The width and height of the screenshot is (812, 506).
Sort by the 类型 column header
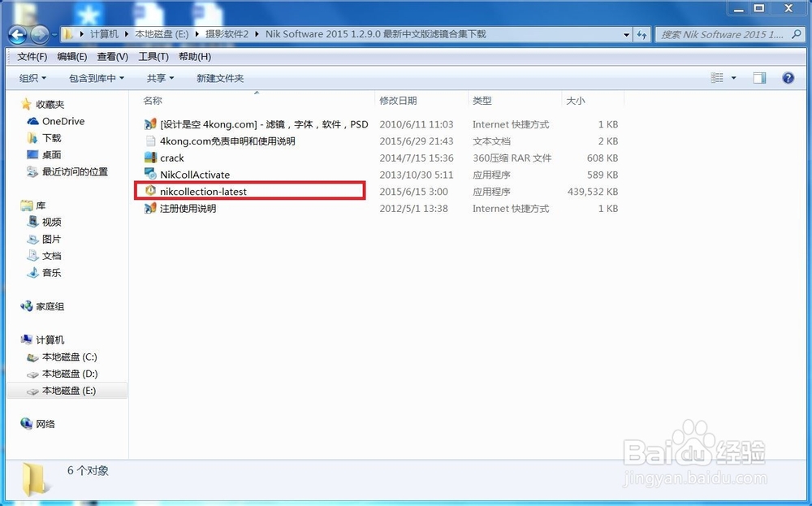482,101
